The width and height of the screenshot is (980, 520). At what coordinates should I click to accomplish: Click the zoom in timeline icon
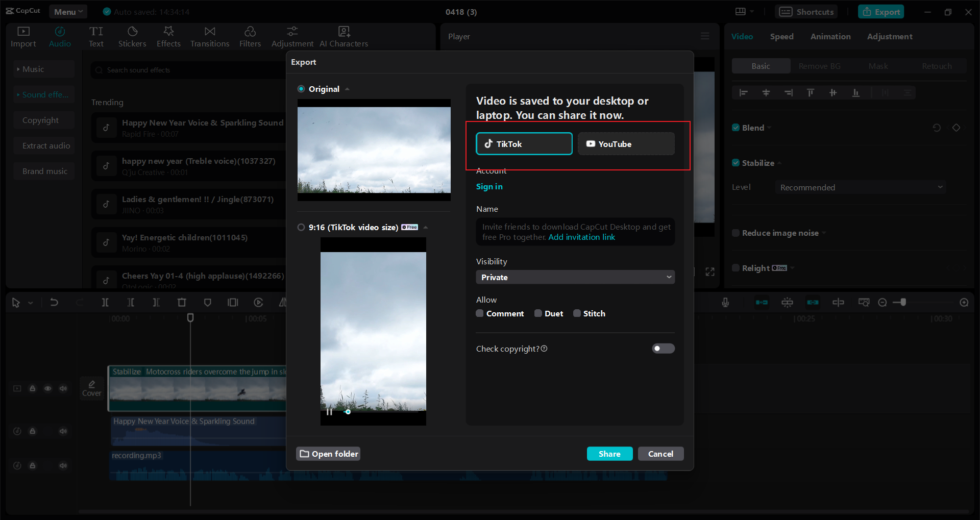pos(964,303)
